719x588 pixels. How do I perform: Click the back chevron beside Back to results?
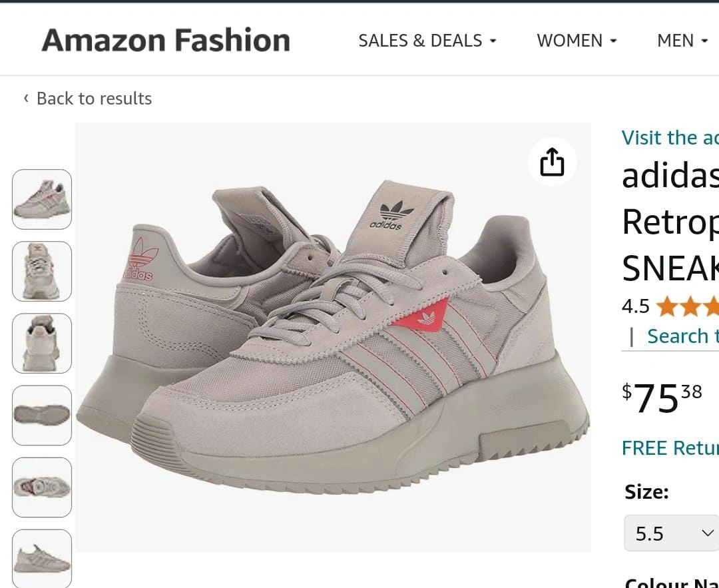(26, 98)
